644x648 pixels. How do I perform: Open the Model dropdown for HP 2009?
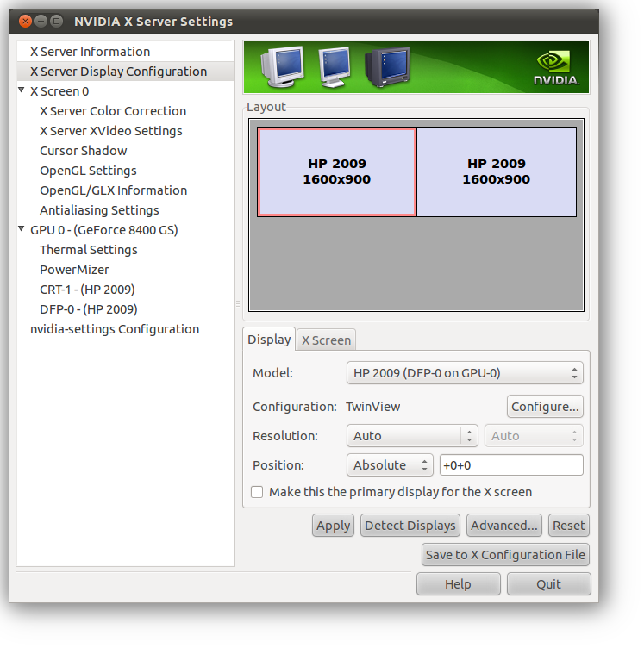(464, 373)
